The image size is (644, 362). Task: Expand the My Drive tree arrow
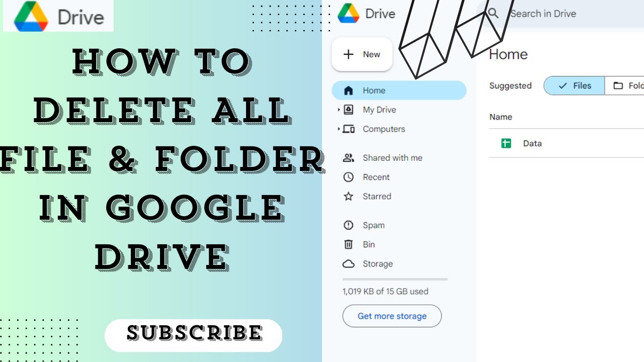(339, 110)
